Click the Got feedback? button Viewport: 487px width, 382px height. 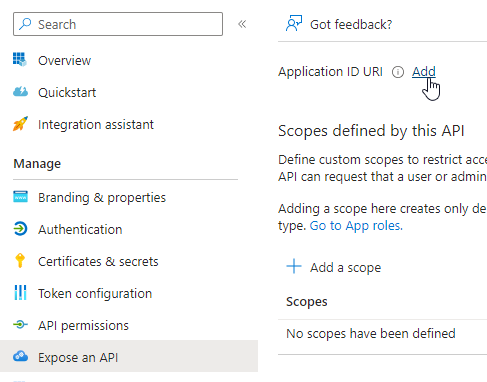pos(339,24)
